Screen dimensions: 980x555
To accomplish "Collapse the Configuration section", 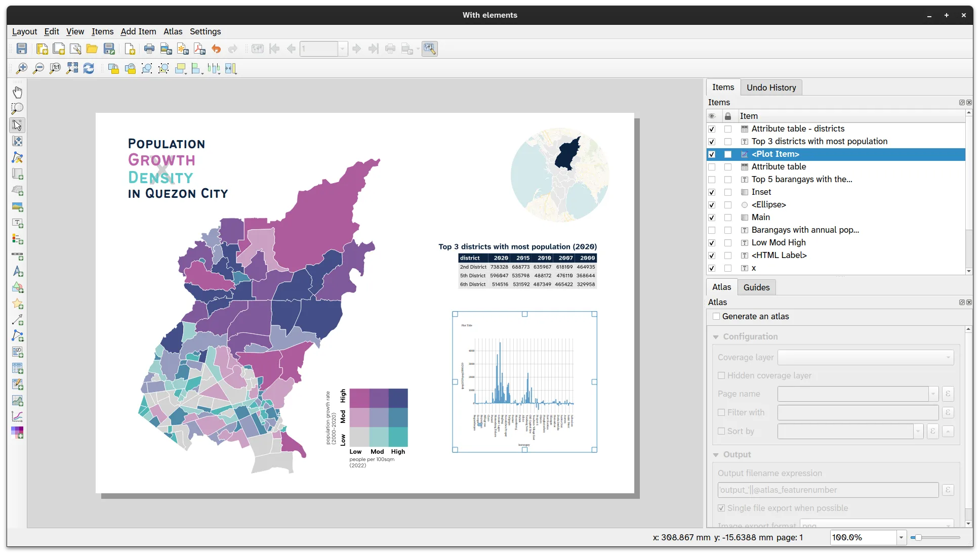I will [x=716, y=337].
